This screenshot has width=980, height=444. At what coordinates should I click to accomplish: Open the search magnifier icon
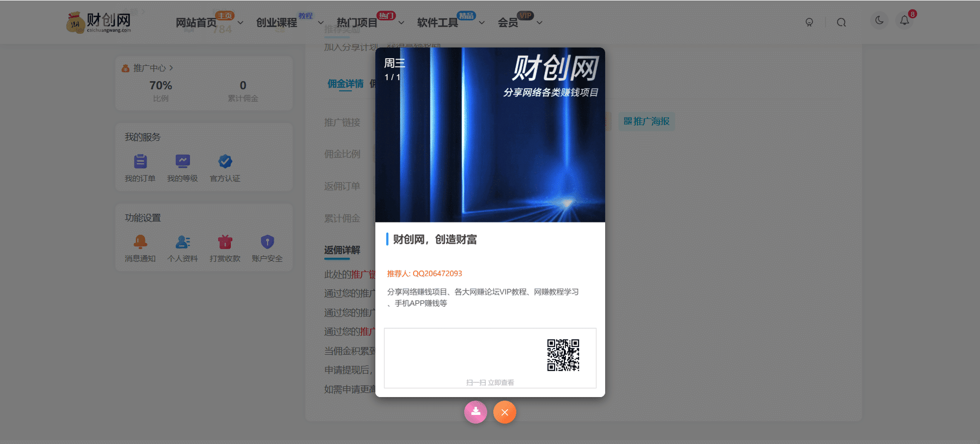[x=841, y=22]
